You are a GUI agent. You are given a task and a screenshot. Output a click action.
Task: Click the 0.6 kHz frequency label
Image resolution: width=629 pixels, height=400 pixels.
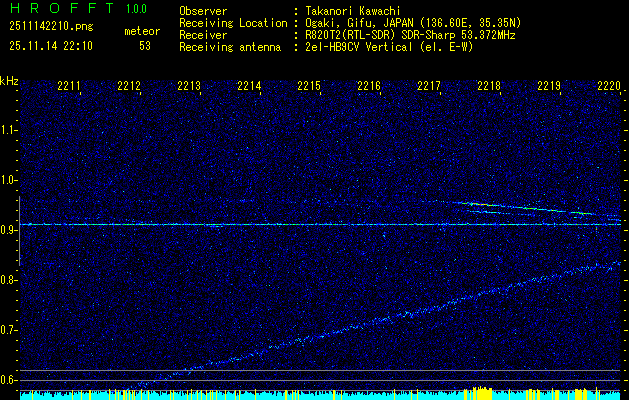[9, 380]
